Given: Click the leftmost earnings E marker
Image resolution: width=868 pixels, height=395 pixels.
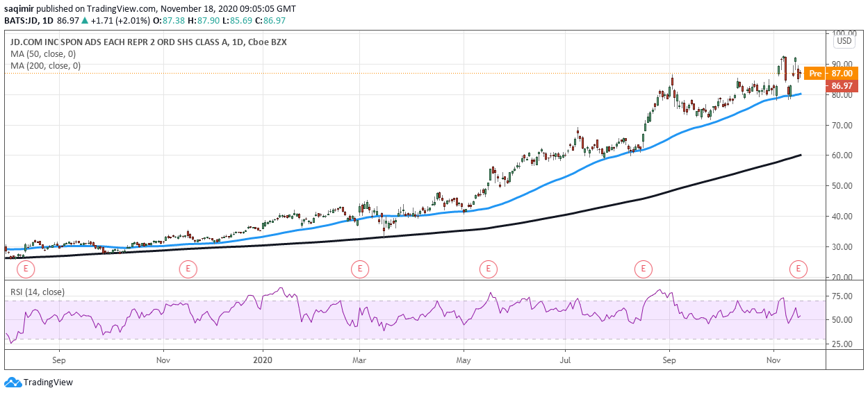Looking at the screenshot, I should click(x=26, y=268).
